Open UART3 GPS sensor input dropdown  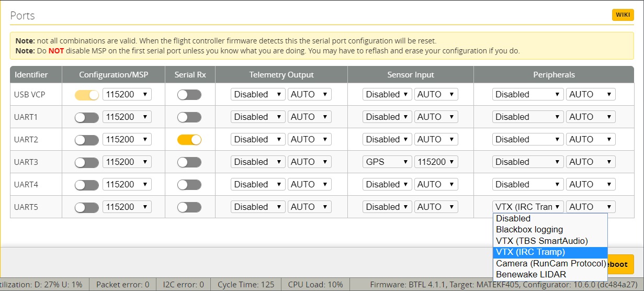[x=387, y=162]
